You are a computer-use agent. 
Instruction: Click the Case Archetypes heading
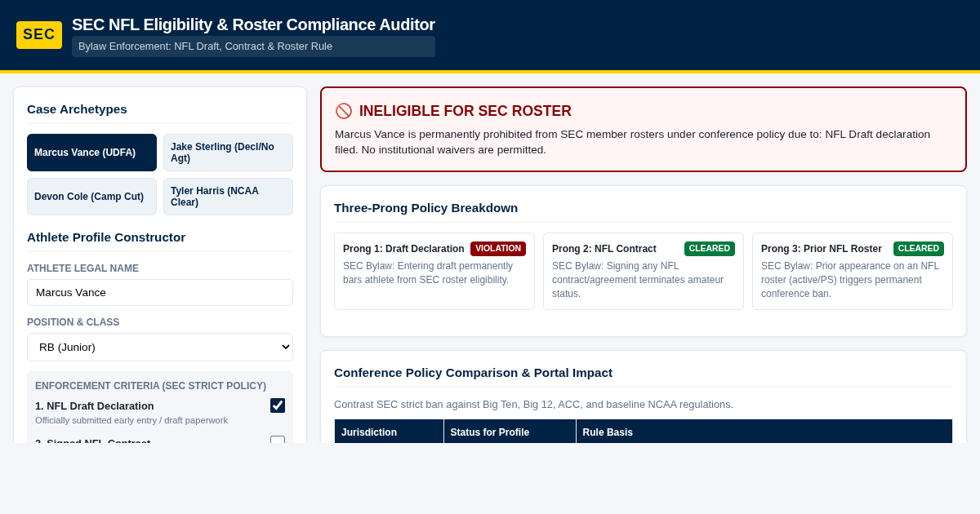coord(77,109)
